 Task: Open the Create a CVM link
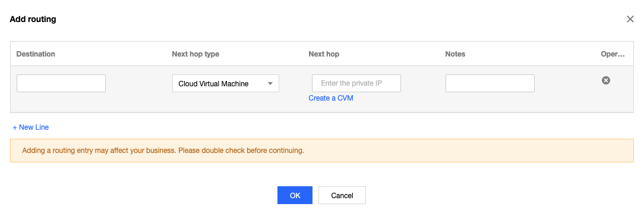click(331, 98)
